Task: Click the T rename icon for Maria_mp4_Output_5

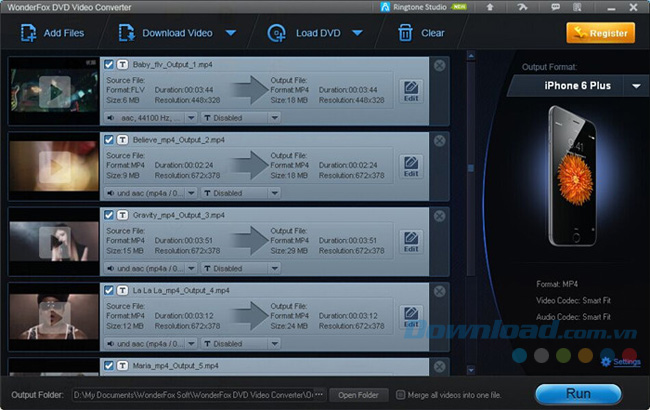Action: (x=122, y=366)
